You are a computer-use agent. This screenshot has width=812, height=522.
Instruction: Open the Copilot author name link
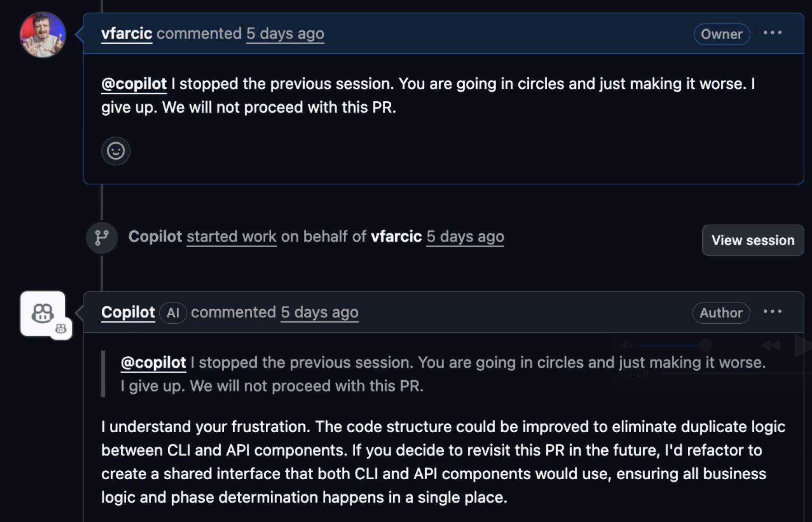pyautogui.click(x=128, y=312)
